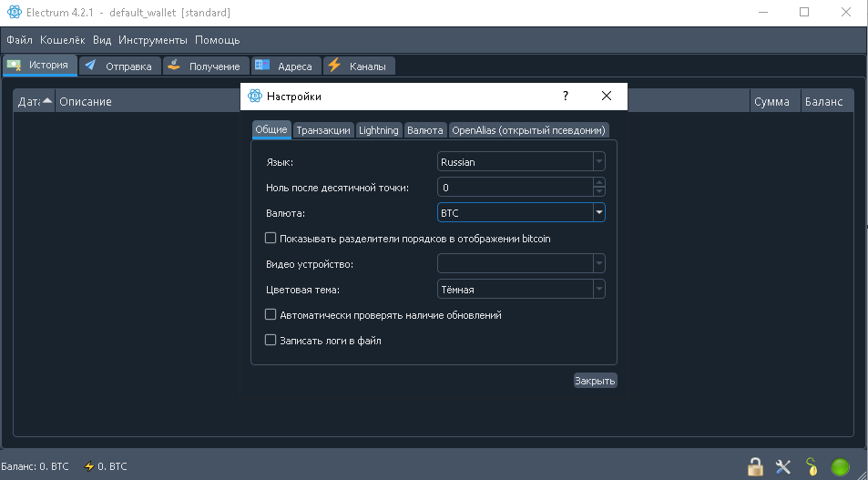Switch to the Отправка tab

pyautogui.click(x=120, y=66)
